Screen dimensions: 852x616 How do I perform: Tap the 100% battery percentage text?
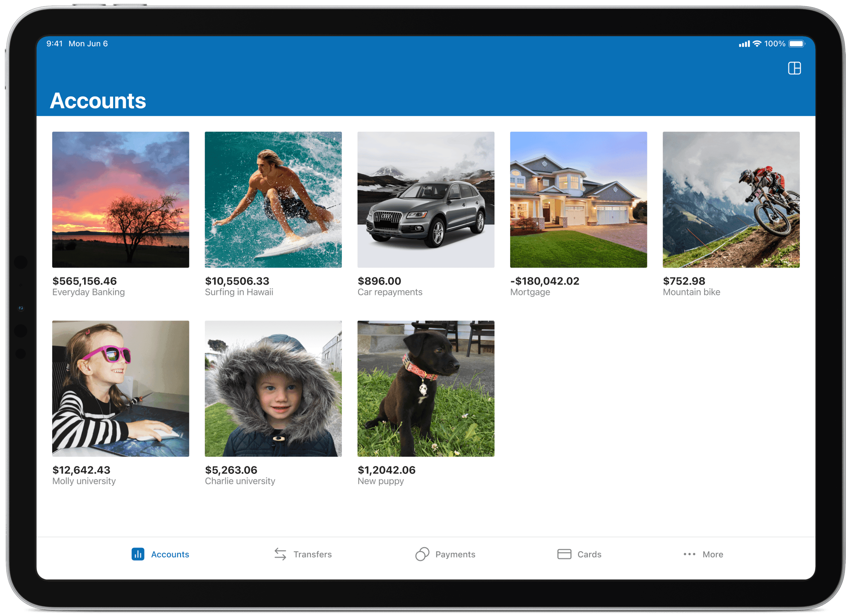pyautogui.click(x=774, y=44)
